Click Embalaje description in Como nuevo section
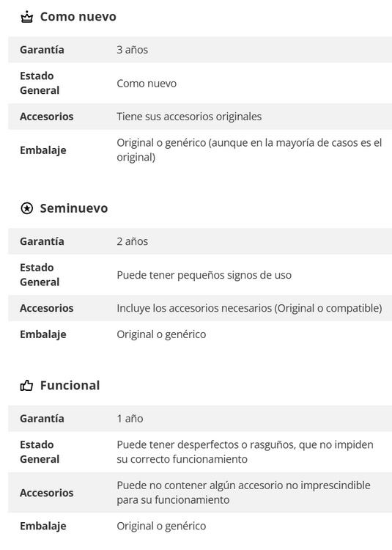 point(249,150)
